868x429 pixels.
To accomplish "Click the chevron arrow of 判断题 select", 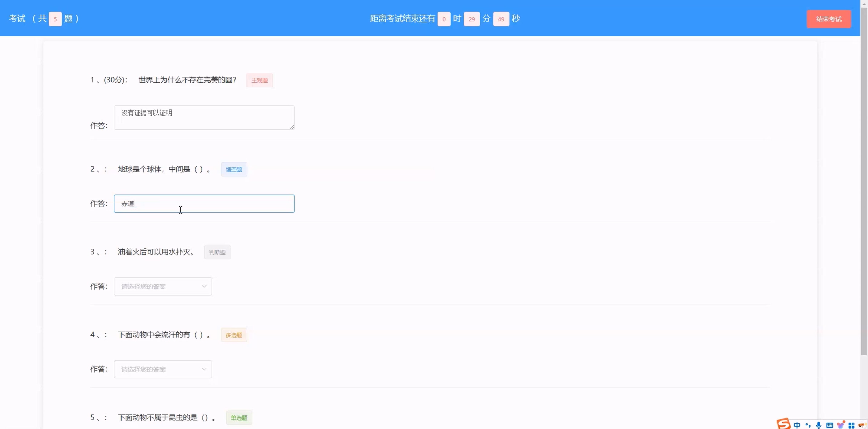I will [x=204, y=286].
